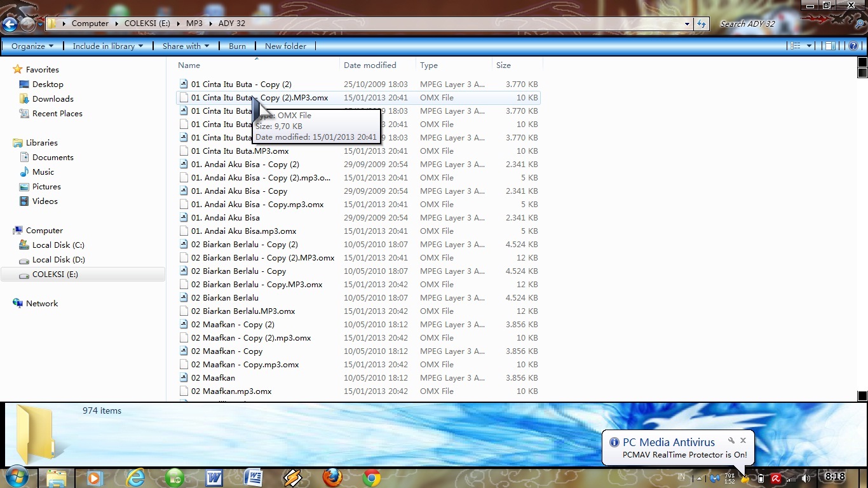Open the Share with dropdown

185,46
